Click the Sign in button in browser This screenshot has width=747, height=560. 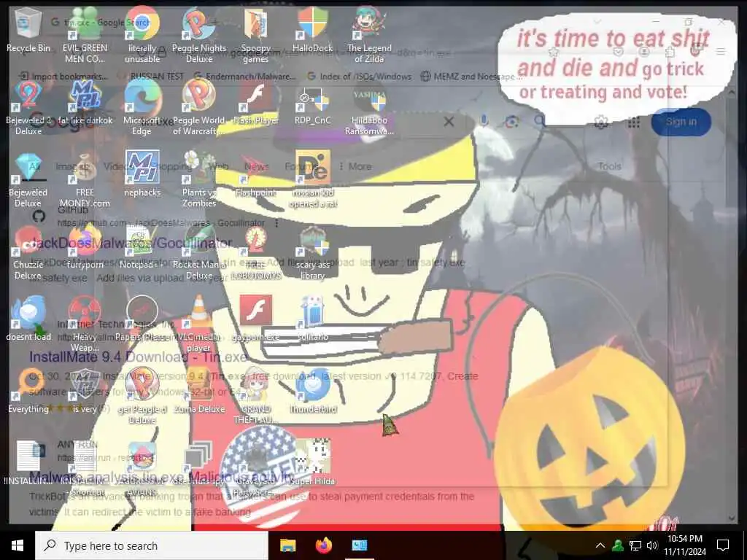click(681, 122)
